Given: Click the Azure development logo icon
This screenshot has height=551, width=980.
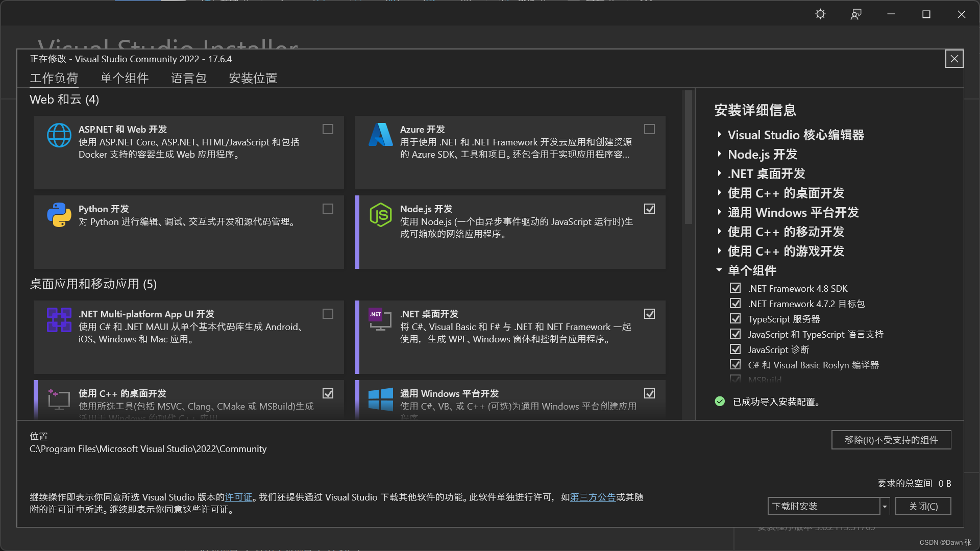Looking at the screenshot, I should click(381, 135).
